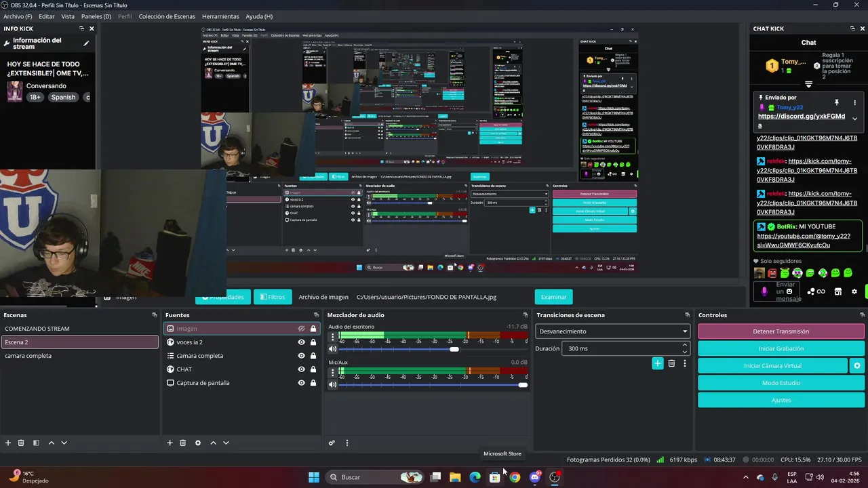Unpin the pinned chat message

(836, 102)
